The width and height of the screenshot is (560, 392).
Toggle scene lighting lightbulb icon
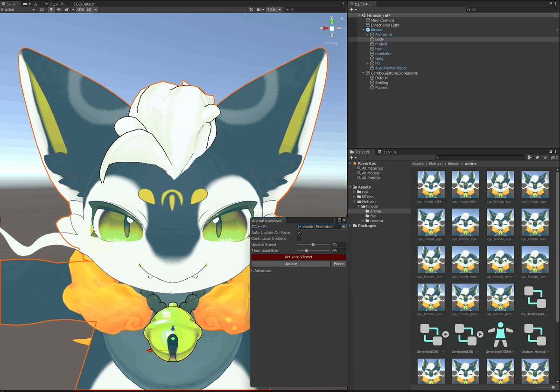[x=51, y=9]
